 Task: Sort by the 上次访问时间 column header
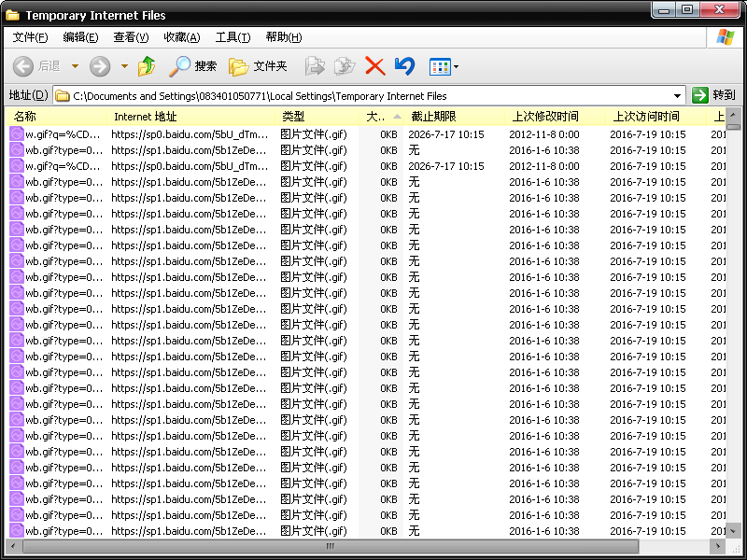pos(655,116)
